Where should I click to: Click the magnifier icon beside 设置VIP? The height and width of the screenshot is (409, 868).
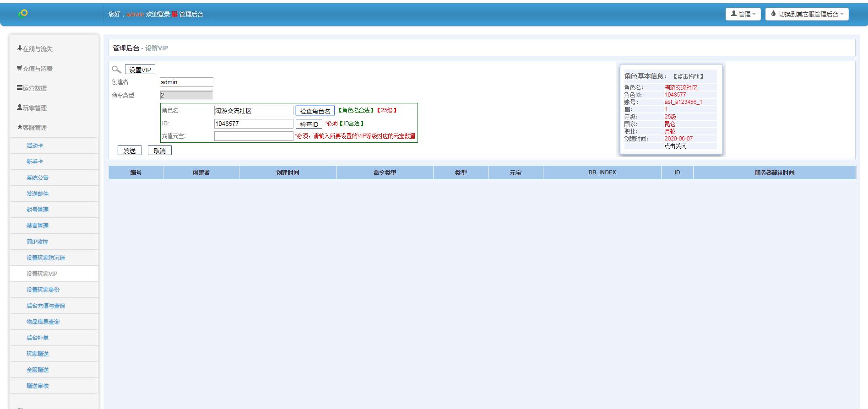pyautogui.click(x=117, y=70)
